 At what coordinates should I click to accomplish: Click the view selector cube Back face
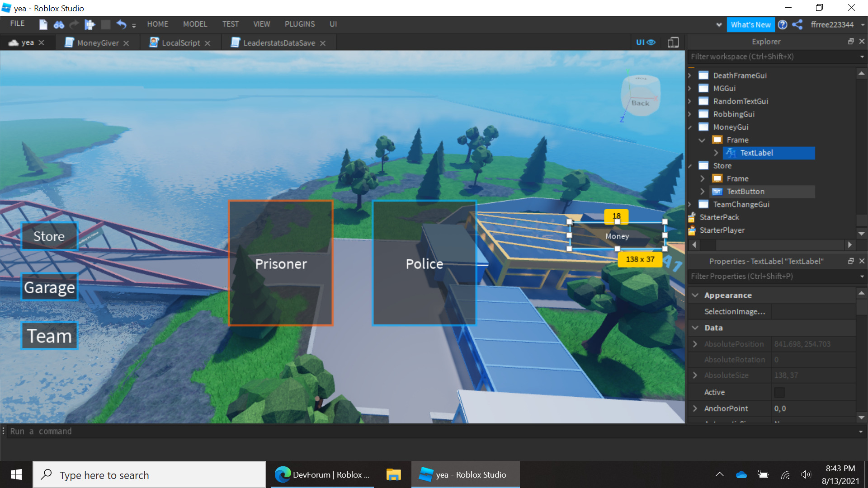click(640, 103)
